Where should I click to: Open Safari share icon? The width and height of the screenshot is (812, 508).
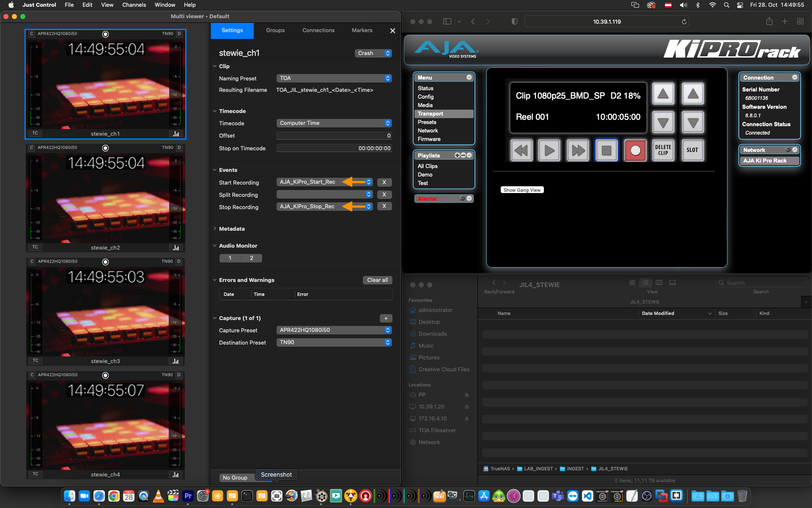769,22
